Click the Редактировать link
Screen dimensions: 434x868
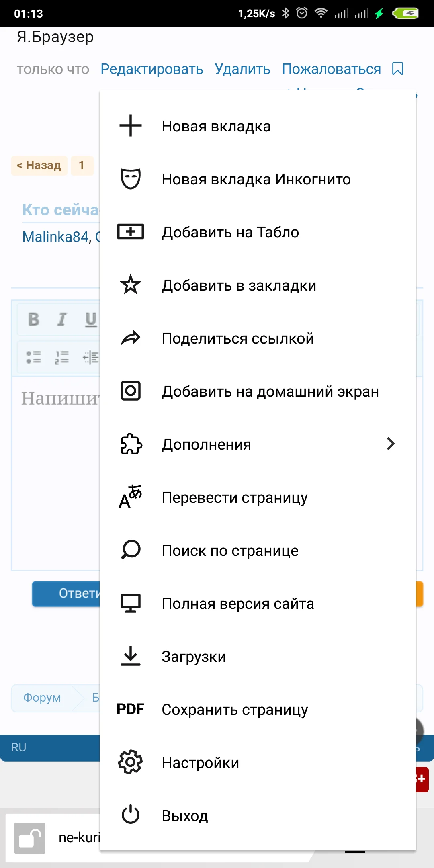152,69
